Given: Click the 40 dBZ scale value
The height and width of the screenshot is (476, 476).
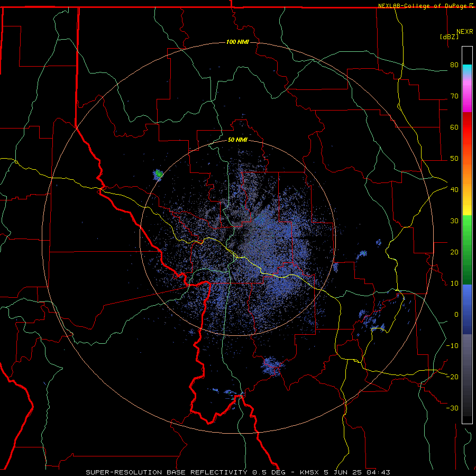Looking at the screenshot, I should click(454, 190).
